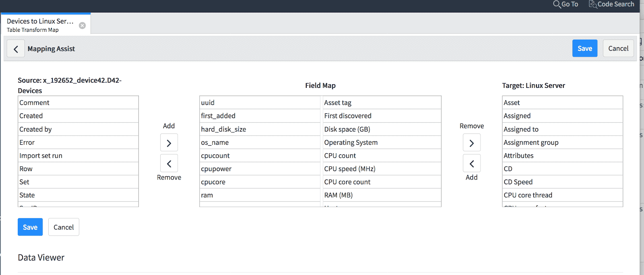
Task: Switch to Devices to Linux Server tab
Action: pos(40,25)
